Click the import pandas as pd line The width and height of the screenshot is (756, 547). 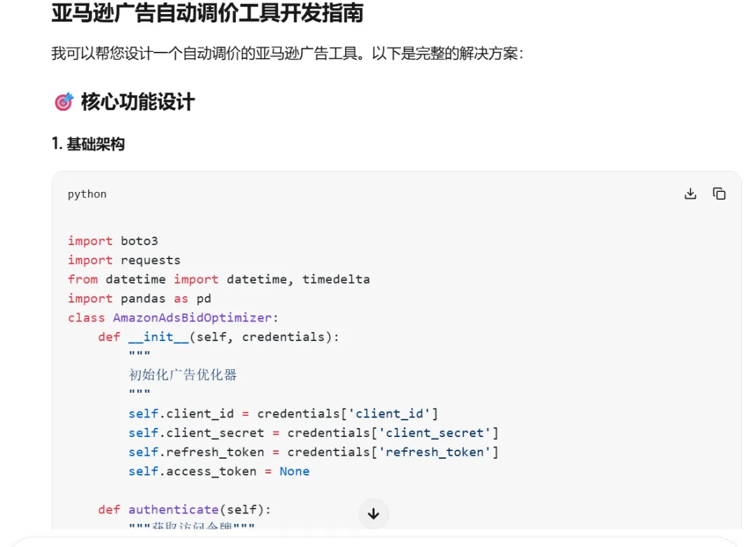point(139,298)
